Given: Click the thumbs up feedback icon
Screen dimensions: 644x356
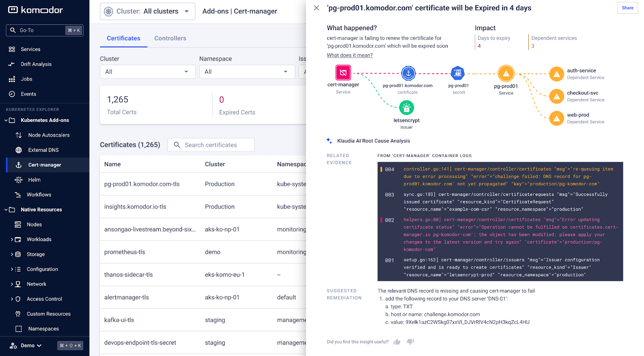Looking at the screenshot, I should (397, 342).
